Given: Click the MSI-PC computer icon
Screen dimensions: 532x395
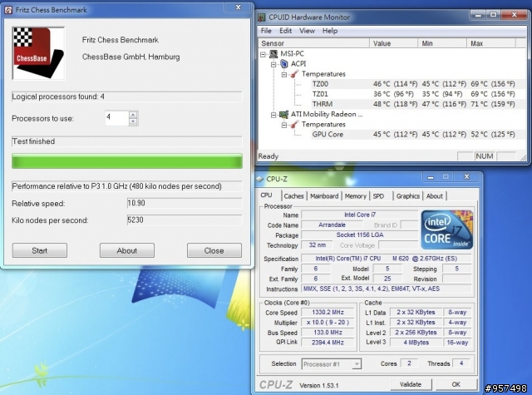Looking at the screenshot, I should 273,53.
